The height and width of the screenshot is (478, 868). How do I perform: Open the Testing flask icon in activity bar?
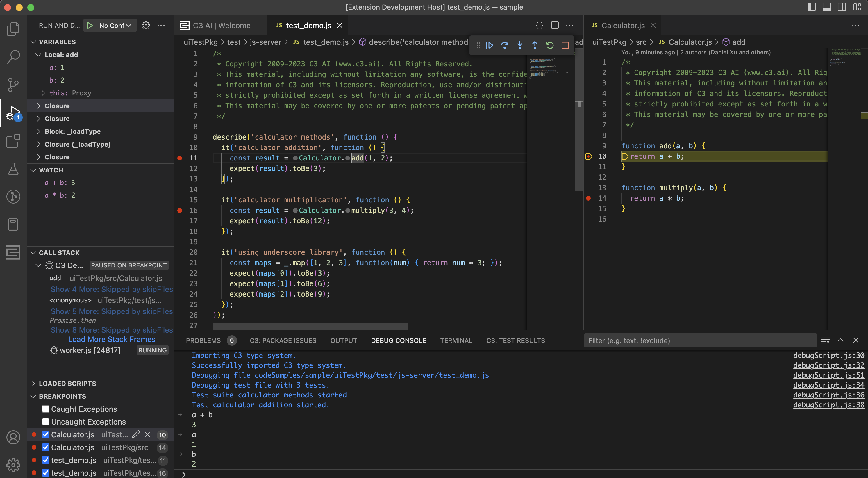point(13,169)
